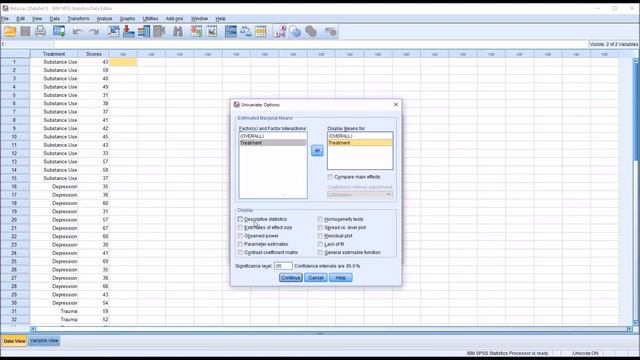This screenshot has height=360, width=640.
Task: Select Treatment in Display Means for list
Action: 360,143
